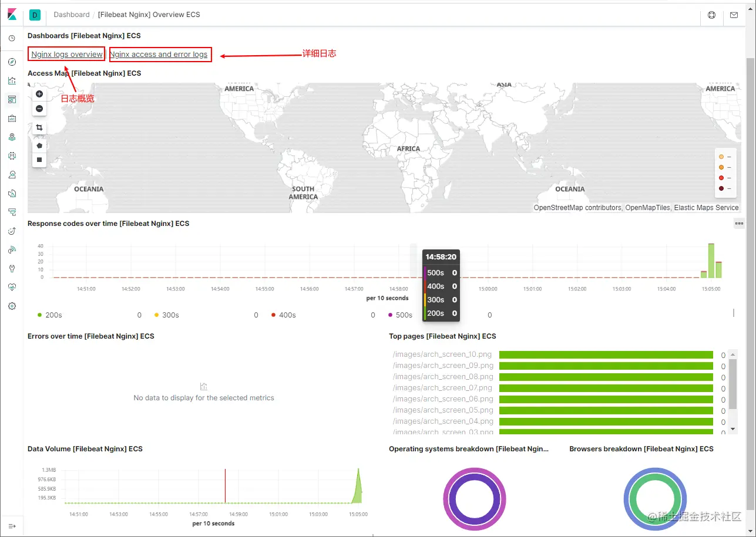Screen dimensions: 756x537
Task: Open the Discover compass icon in sidebar
Action: (12, 62)
